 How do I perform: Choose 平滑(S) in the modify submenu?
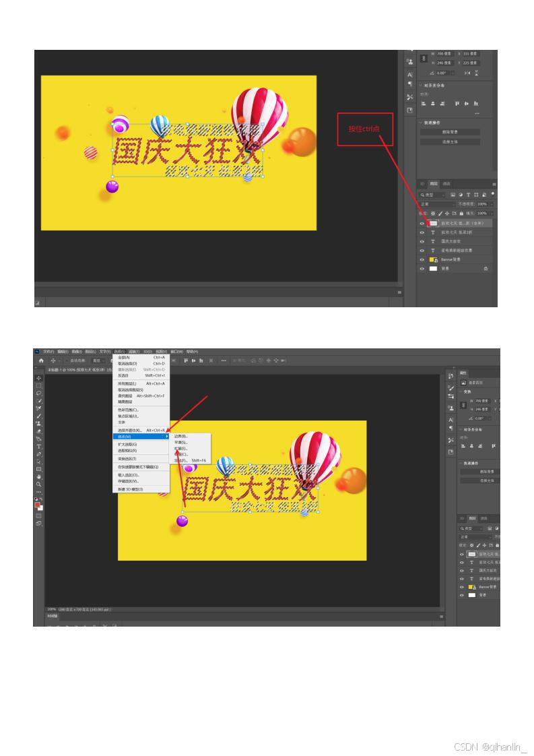(191, 442)
